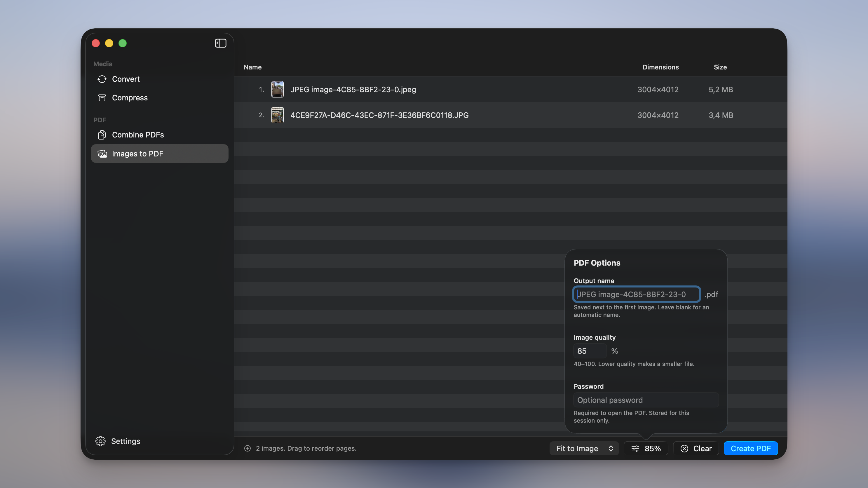Viewport: 868px width, 488px height.
Task: Click the 85% options button
Action: 646,449
